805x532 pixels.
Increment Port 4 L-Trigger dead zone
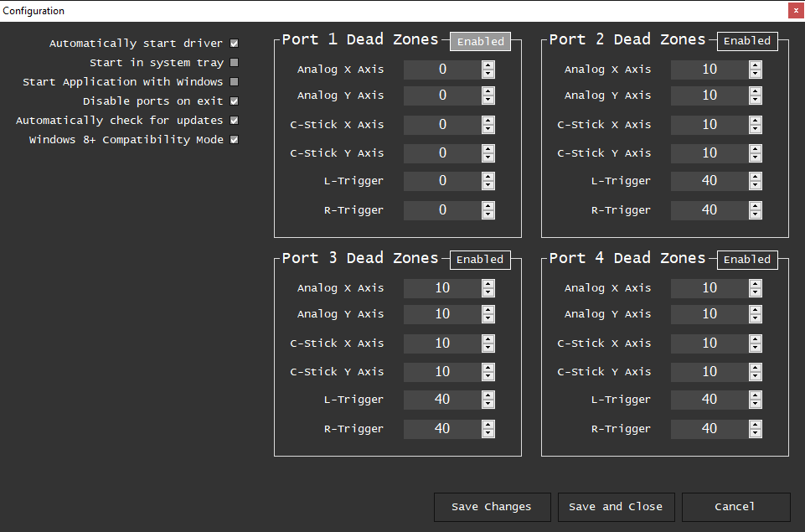755,395
